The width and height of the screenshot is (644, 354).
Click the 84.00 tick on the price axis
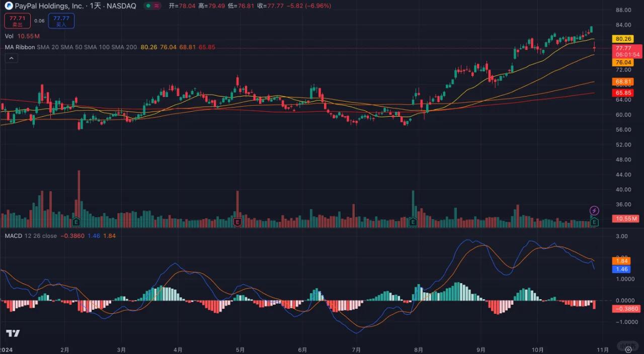pos(623,25)
